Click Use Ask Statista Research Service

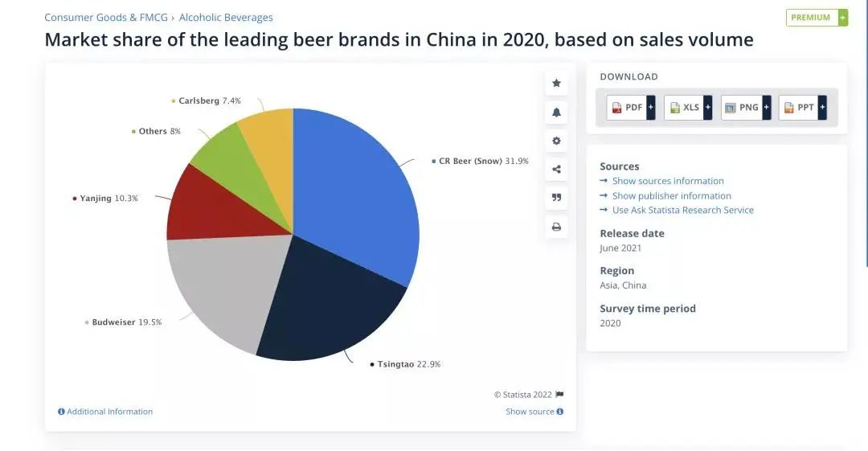tap(682, 210)
